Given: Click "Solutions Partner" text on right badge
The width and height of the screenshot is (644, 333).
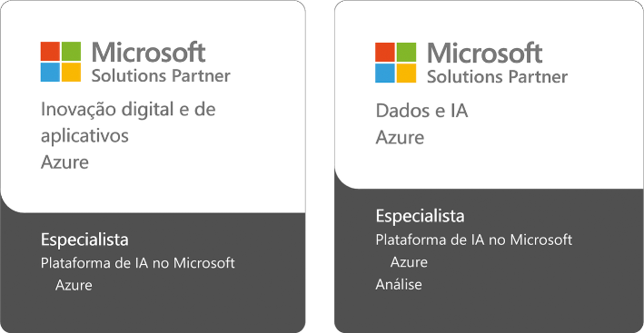Looking at the screenshot, I should click(498, 77).
